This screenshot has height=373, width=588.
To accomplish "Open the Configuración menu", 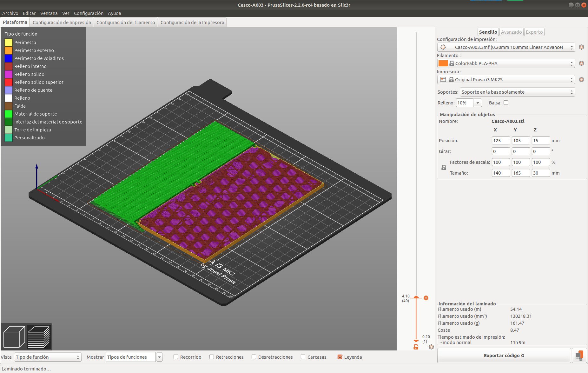I will pyautogui.click(x=89, y=13).
